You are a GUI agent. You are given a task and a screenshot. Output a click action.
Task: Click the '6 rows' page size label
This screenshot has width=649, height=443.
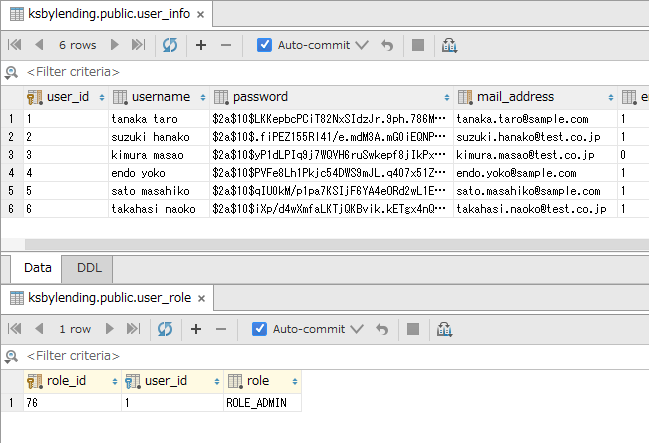77,45
